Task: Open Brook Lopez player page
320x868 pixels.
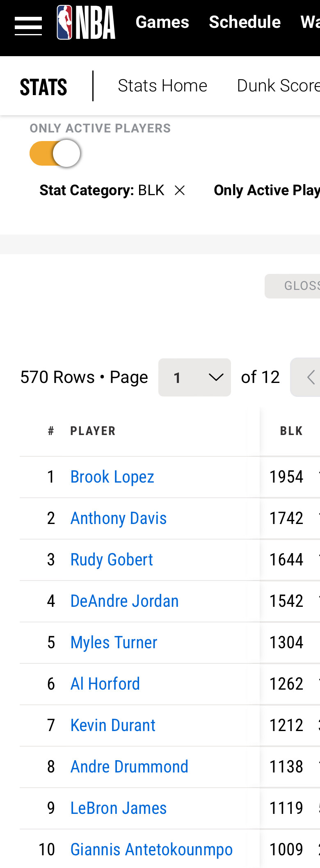Action: [112, 477]
